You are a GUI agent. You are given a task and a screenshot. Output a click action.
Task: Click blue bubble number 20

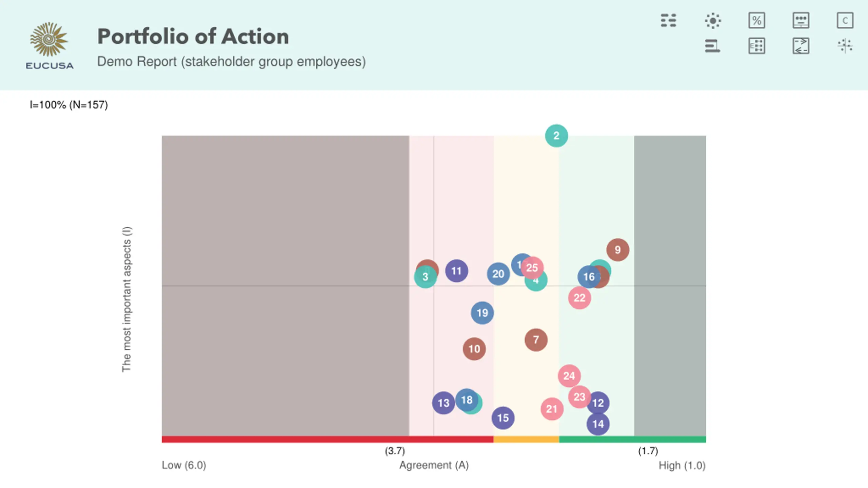tap(498, 274)
